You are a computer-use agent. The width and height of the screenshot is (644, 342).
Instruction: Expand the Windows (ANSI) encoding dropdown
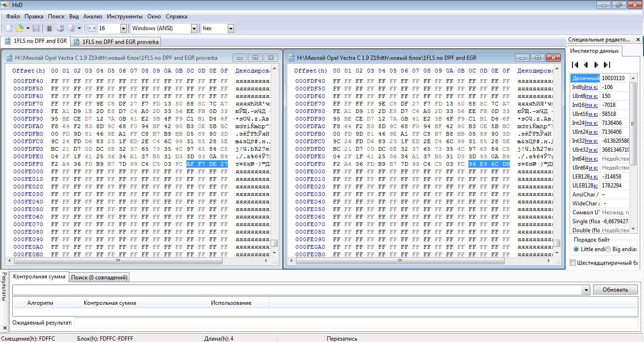(x=194, y=28)
